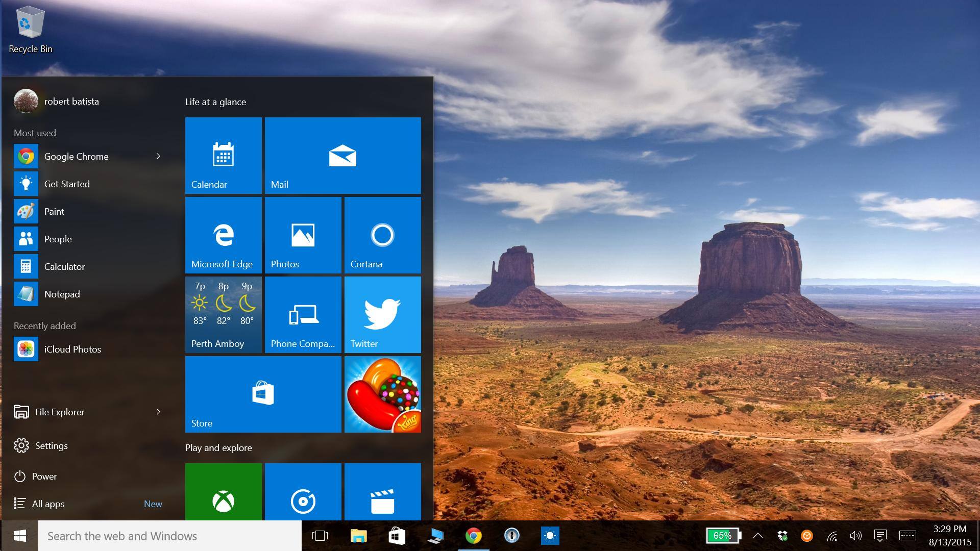Image resolution: width=980 pixels, height=551 pixels.
Task: Open the Mail tile
Action: [342, 155]
